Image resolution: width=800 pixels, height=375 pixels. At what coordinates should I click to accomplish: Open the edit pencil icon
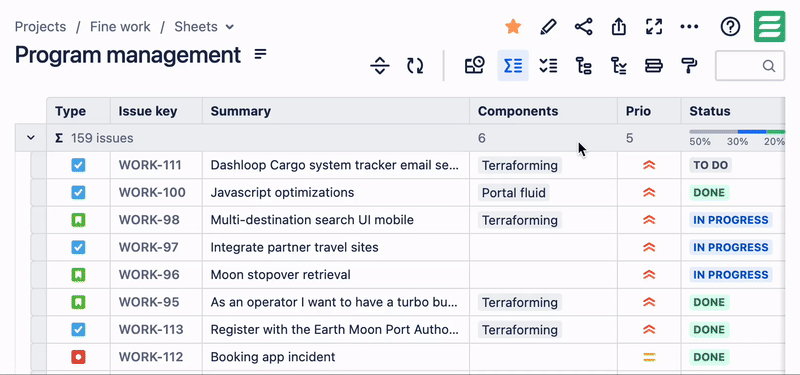click(x=548, y=27)
